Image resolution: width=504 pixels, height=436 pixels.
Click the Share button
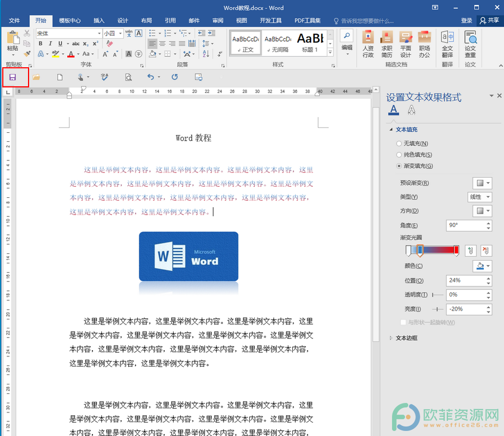pos(489,21)
